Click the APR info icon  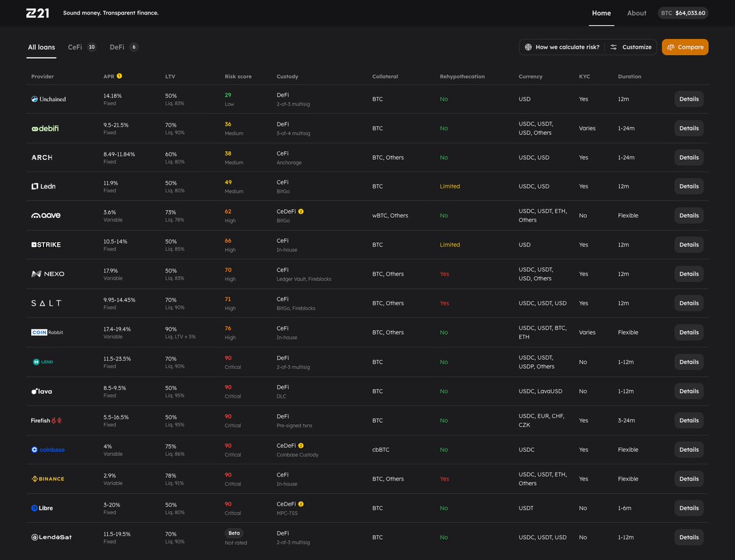tap(119, 77)
